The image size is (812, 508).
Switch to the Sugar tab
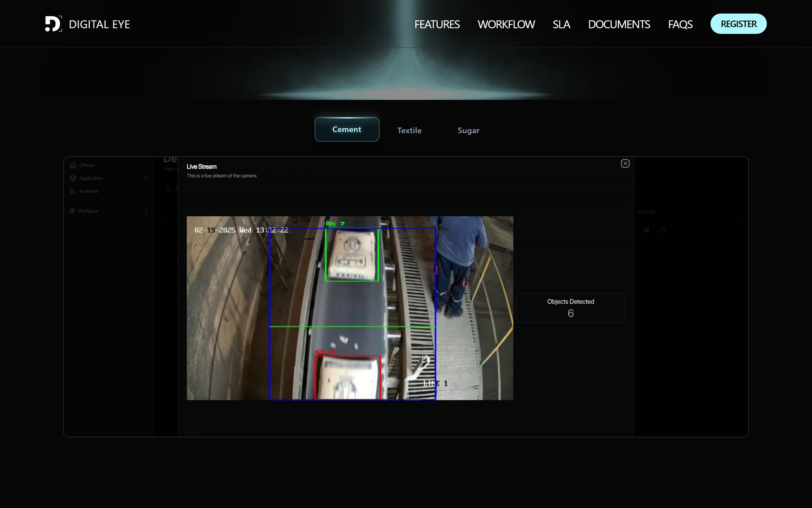click(468, 130)
